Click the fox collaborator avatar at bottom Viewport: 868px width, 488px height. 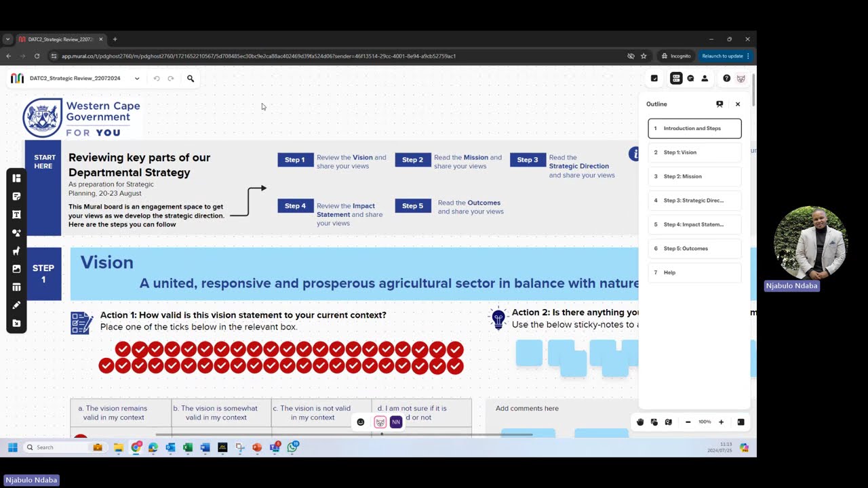pyautogui.click(x=380, y=422)
